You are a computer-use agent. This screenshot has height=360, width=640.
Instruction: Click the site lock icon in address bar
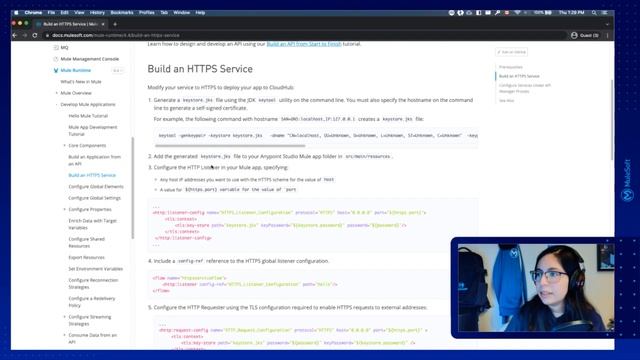point(47,36)
